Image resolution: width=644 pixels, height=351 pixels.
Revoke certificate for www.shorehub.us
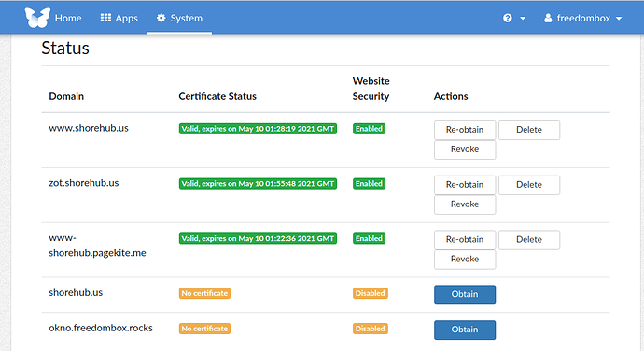pos(465,149)
